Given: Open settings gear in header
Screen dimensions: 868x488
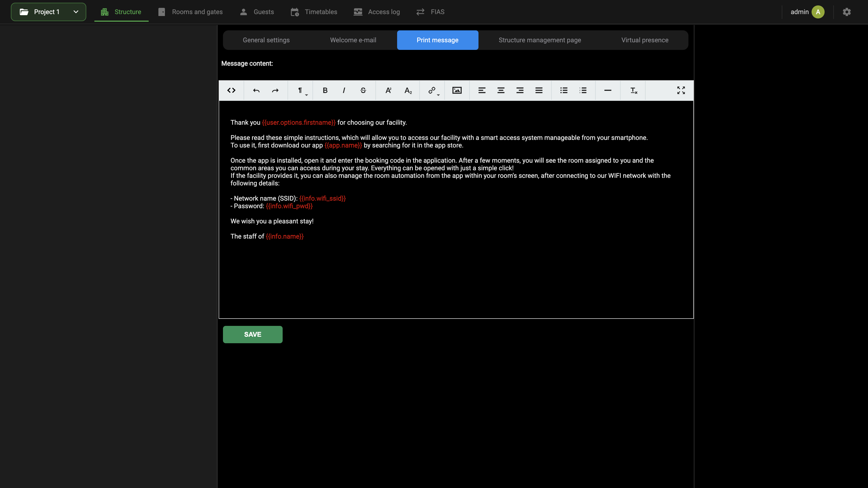Looking at the screenshot, I should coord(847,12).
